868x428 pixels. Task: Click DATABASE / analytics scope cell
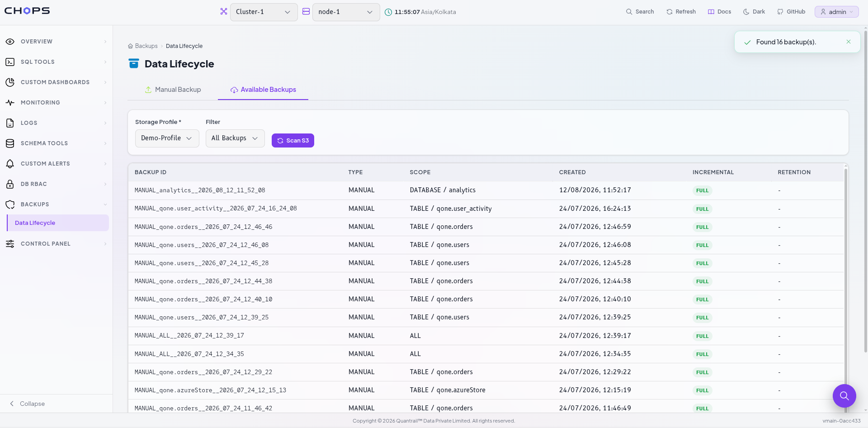click(x=443, y=190)
